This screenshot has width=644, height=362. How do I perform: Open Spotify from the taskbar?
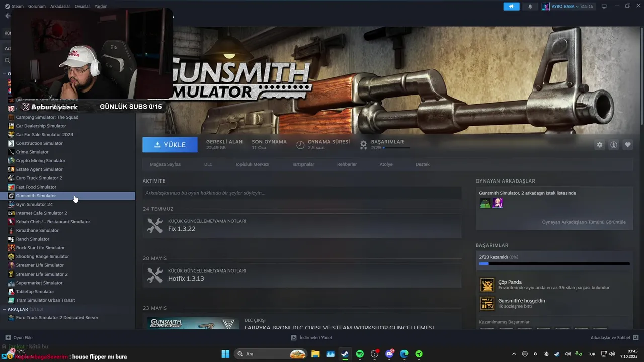tap(360, 354)
